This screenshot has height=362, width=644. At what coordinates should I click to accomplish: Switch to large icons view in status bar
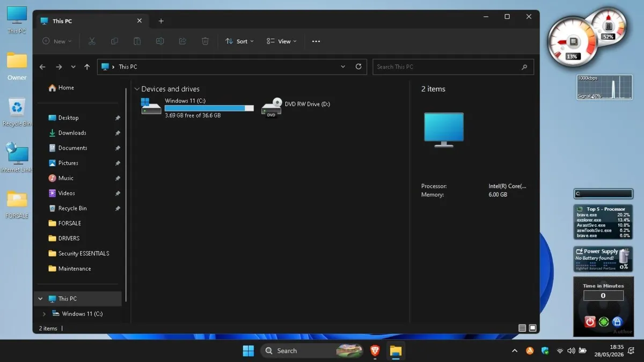532,328
